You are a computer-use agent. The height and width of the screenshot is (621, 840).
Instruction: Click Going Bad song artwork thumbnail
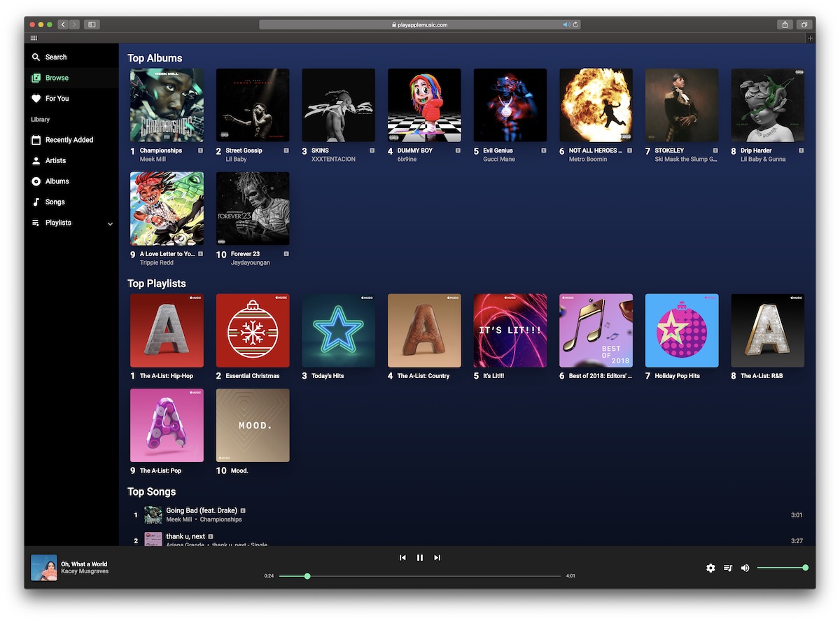pos(153,515)
